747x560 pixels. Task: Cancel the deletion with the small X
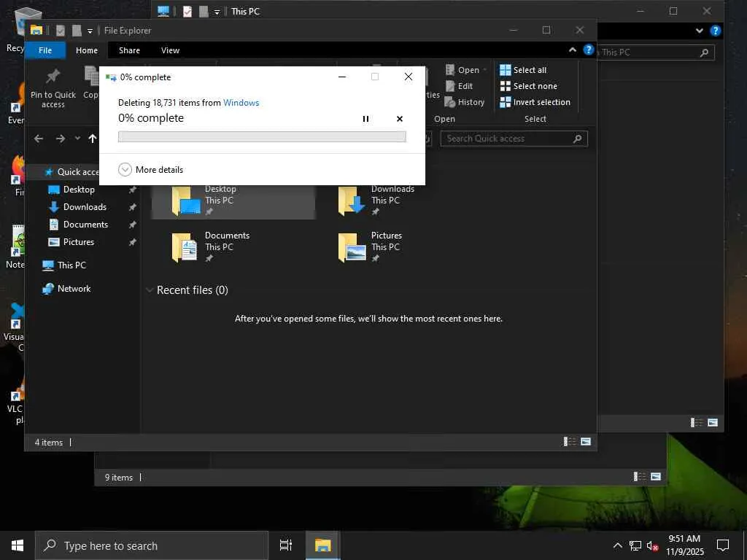pos(400,119)
